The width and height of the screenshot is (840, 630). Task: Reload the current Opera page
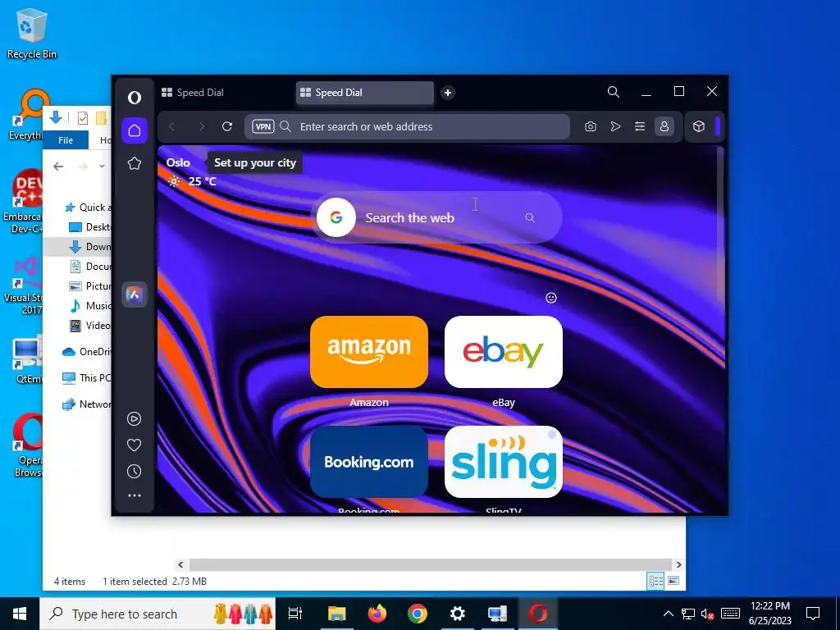tap(227, 126)
